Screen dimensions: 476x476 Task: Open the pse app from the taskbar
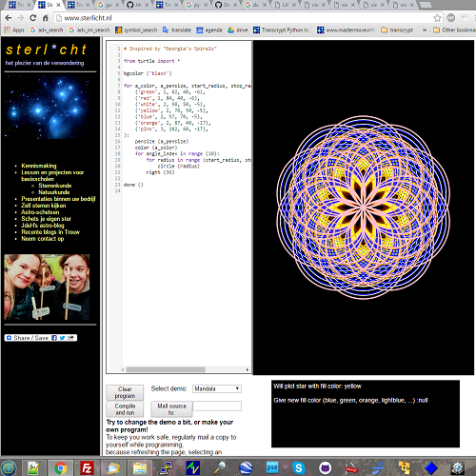point(272,467)
